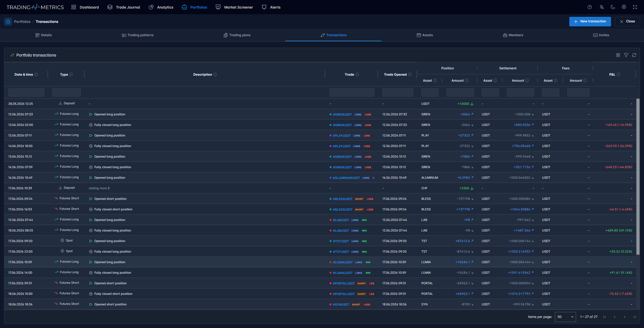Open the #ALUMINUMUSDT trade link
The image size is (644, 328).
346,178
